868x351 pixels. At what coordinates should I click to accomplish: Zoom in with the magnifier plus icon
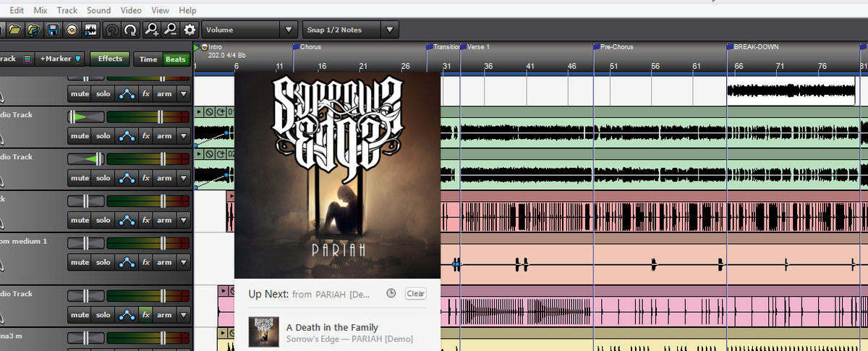tap(152, 30)
